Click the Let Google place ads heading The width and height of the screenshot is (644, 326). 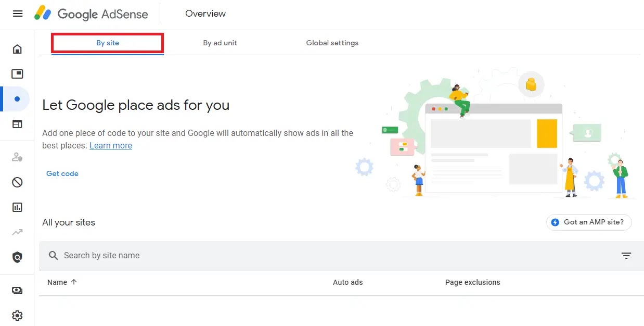[x=136, y=105]
